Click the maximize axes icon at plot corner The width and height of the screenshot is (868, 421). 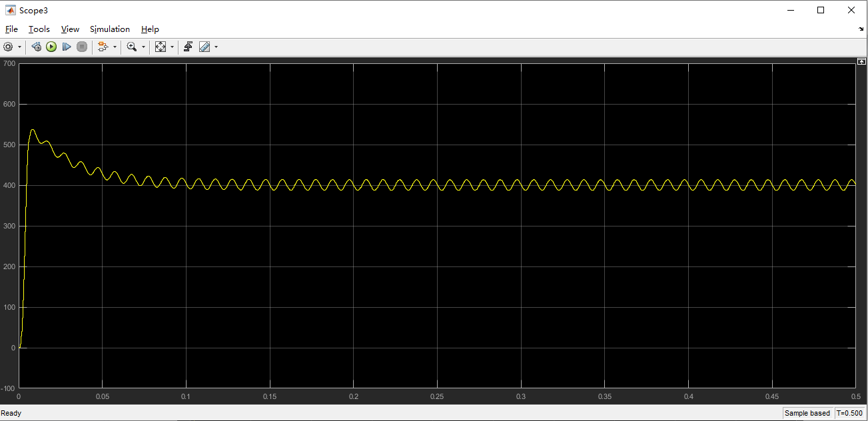pos(861,61)
